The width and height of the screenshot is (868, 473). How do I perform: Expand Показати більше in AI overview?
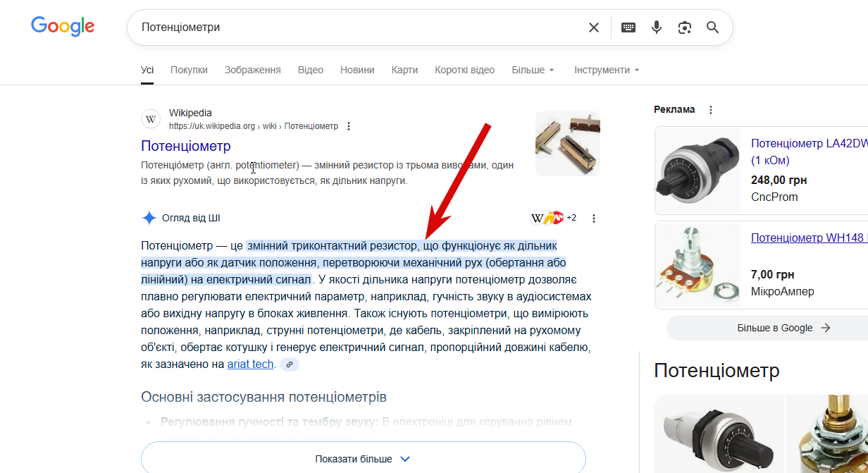(x=364, y=459)
